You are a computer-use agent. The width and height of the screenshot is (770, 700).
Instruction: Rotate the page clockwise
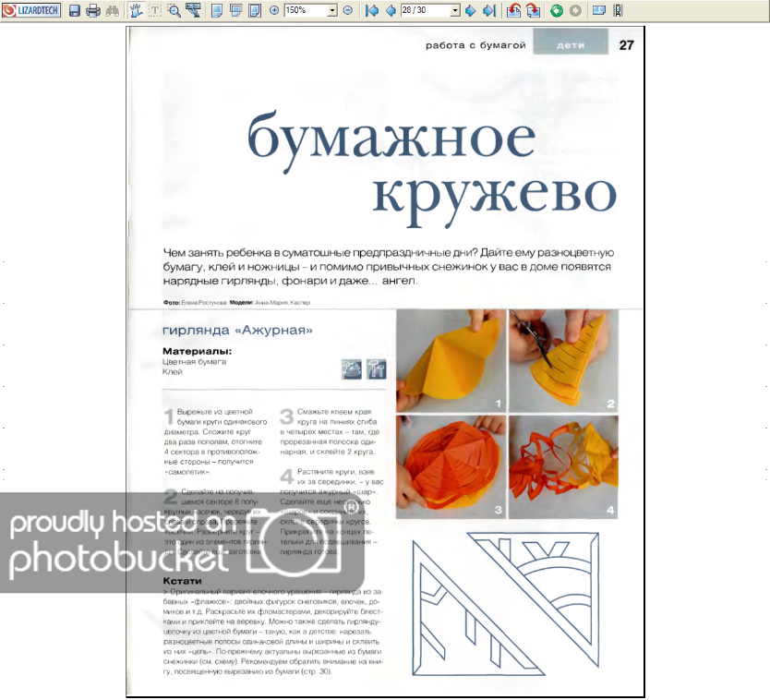tap(534, 10)
